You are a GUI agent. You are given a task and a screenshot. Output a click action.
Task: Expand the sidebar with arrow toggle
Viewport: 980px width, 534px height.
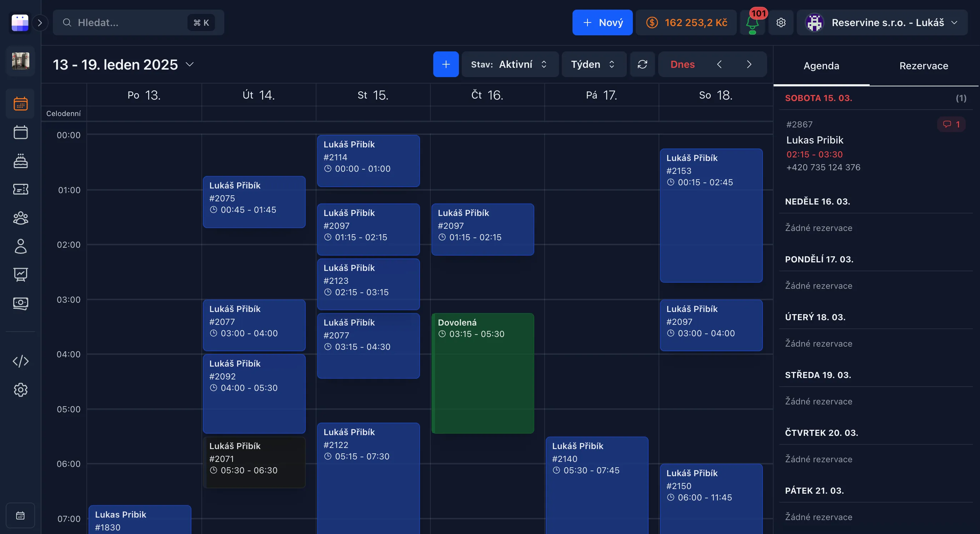(x=40, y=23)
